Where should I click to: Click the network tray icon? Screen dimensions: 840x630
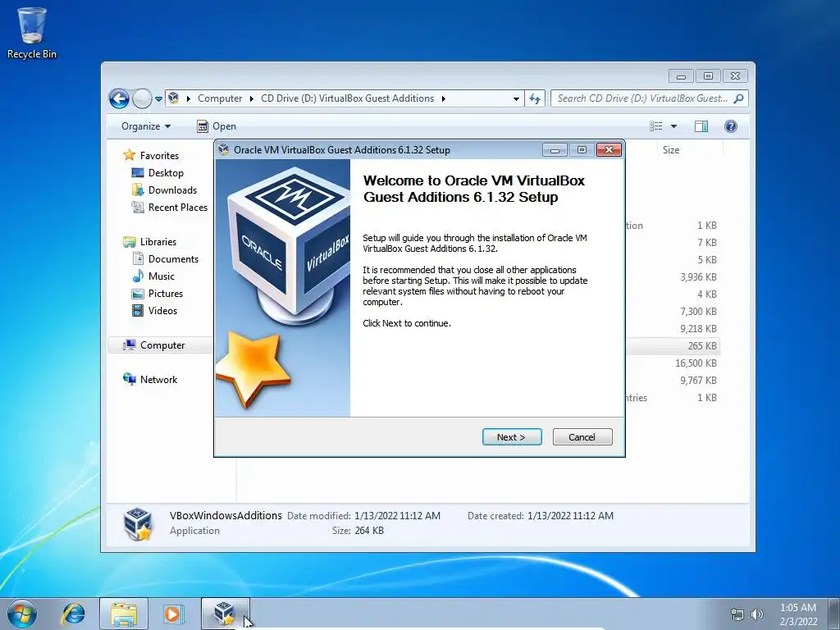tap(737, 614)
